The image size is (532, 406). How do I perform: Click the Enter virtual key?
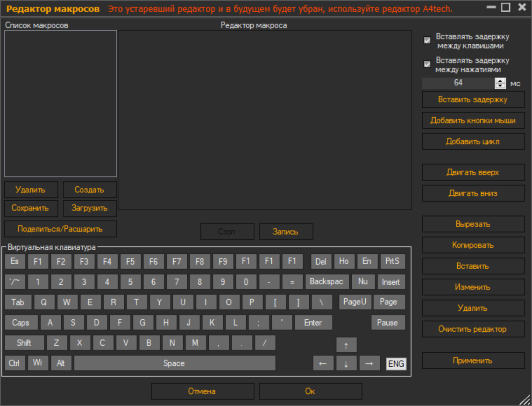[x=313, y=322]
